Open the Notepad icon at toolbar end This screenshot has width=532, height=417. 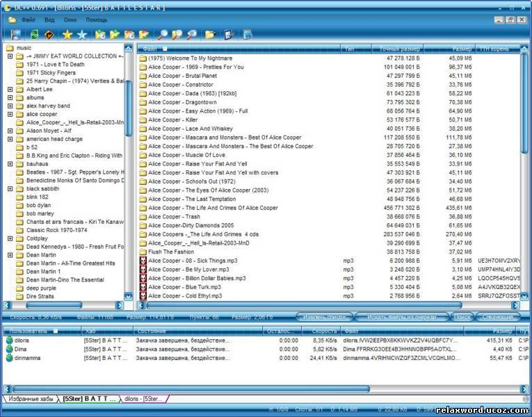point(248,34)
